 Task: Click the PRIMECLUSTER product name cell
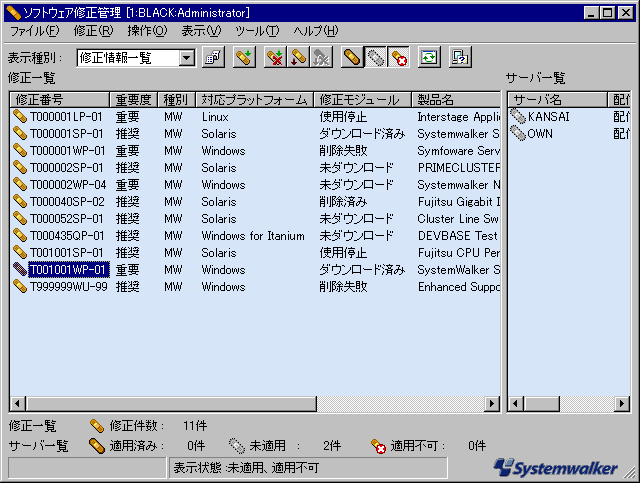(x=459, y=168)
